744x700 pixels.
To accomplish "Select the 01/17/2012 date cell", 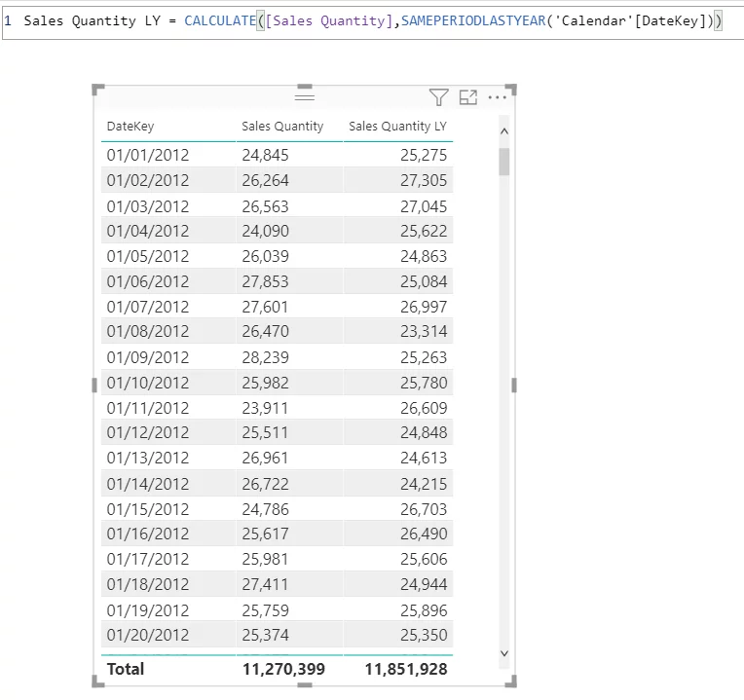I will (148, 559).
